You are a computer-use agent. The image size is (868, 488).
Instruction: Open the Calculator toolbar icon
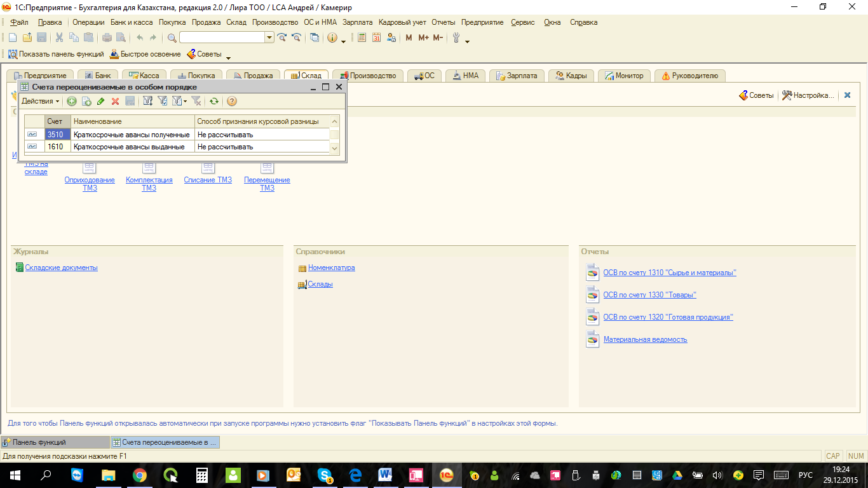362,37
